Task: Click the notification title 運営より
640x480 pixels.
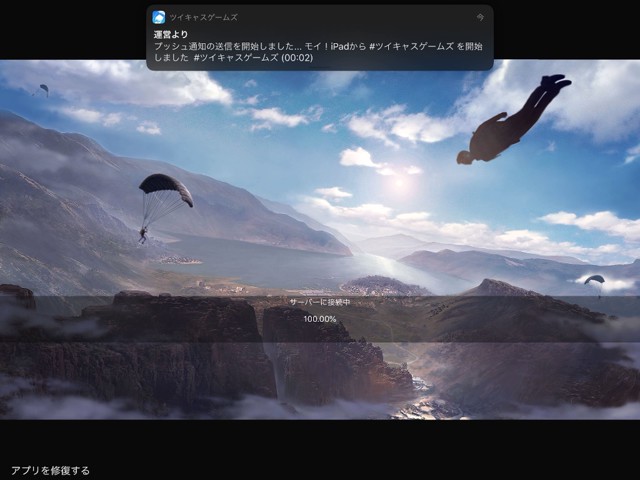Action: (171, 35)
